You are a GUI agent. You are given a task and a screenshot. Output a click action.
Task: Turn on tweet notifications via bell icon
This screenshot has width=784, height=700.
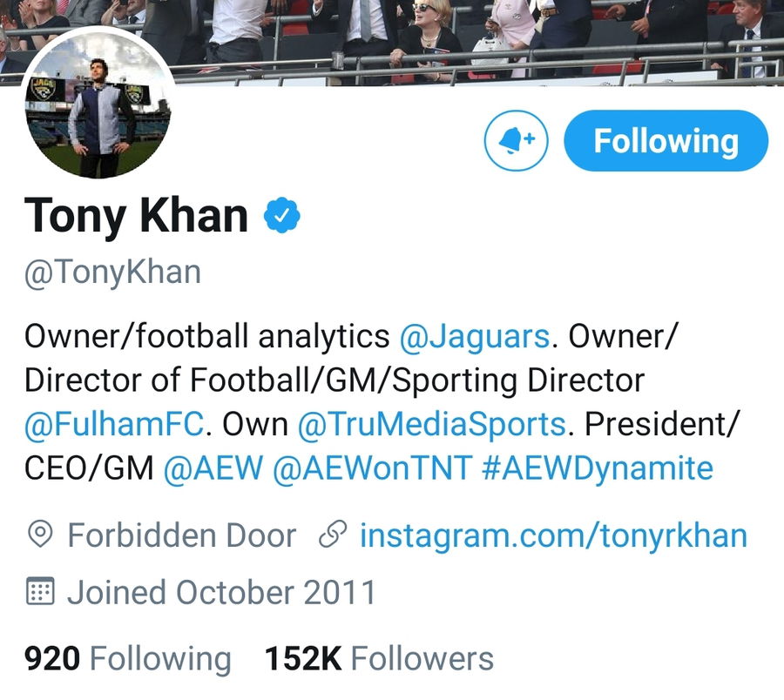pyautogui.click(x=516, y=141)
